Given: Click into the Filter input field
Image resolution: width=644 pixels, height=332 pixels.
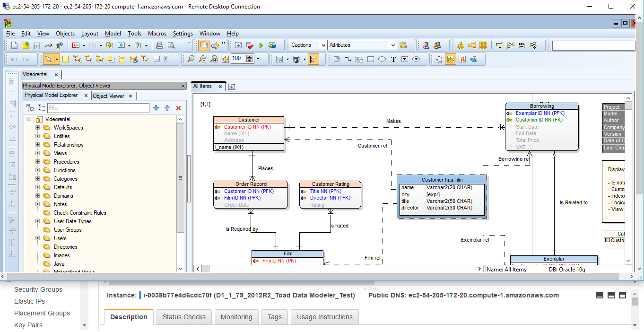Looking at the screenshot, I should (x=98, y=108).
